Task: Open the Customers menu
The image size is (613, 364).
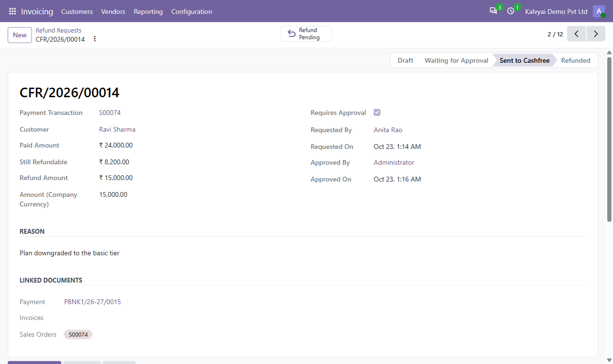Action: coord(77,11)
